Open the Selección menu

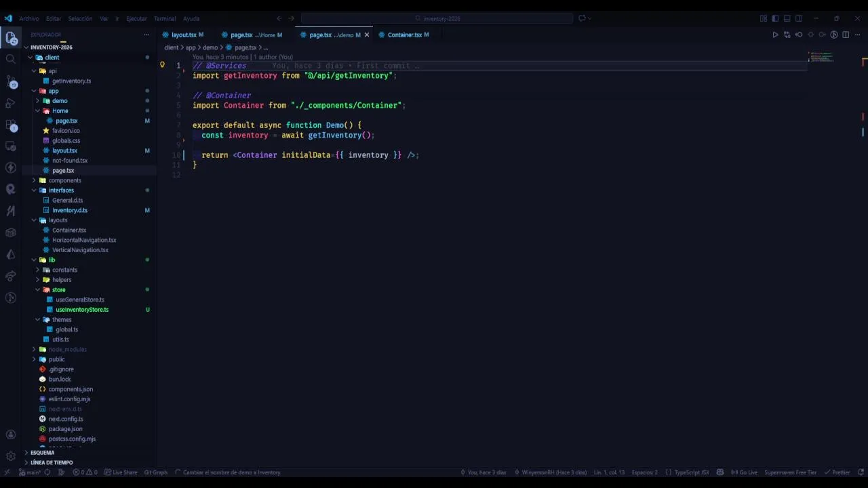(x=80, y=18)
